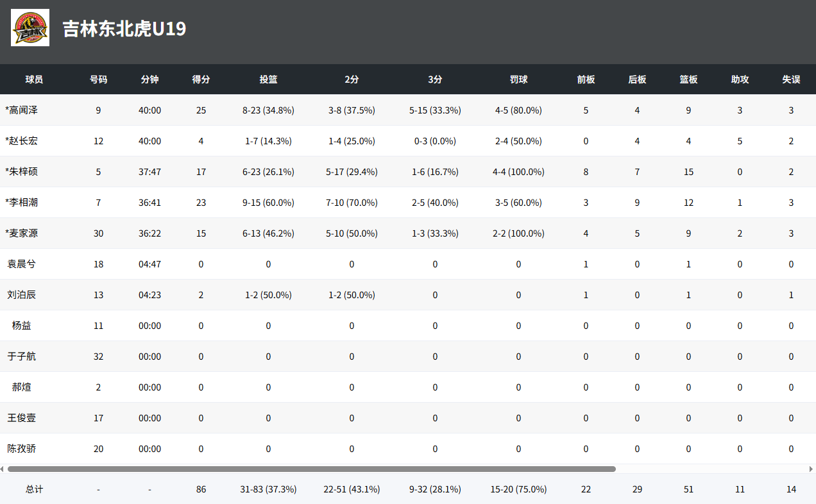Click total defensive rebounds 29
This screenshot has height=504, width=816.
coord(637,489)
